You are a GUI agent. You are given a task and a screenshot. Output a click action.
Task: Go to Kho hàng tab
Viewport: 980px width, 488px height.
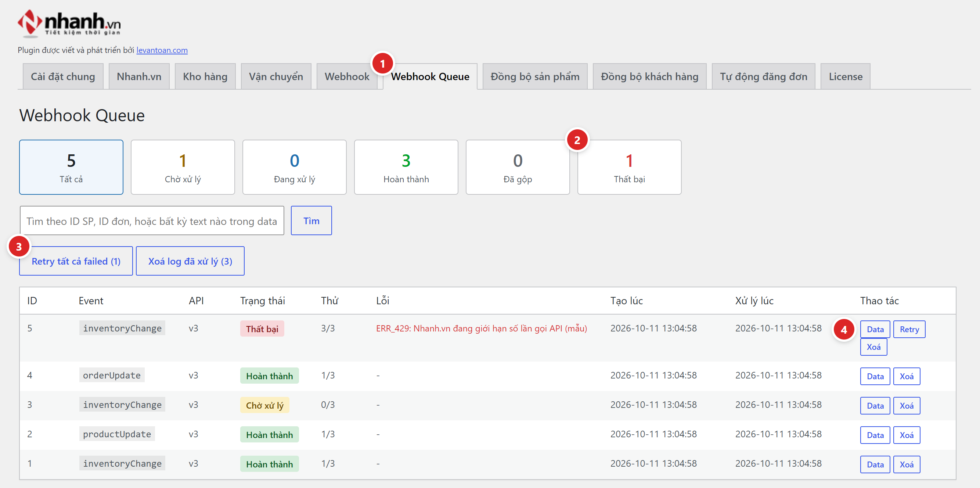tap(205, 76)
